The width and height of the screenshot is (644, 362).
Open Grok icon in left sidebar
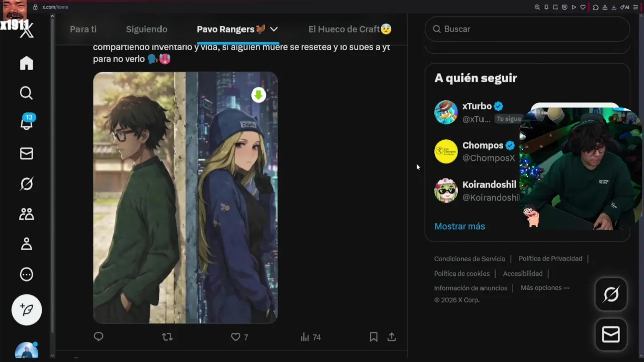click(26, 184)
